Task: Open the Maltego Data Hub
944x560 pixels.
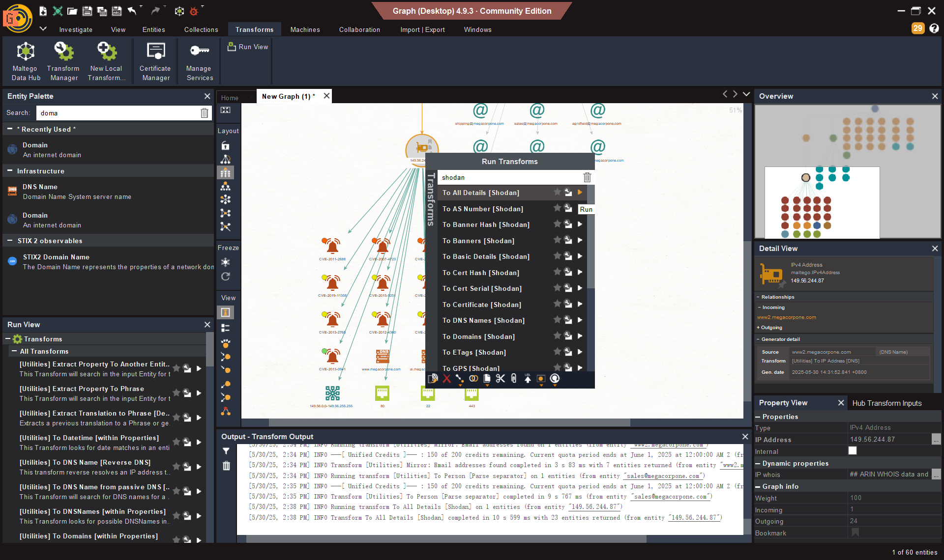Action: tap(26, 61)
